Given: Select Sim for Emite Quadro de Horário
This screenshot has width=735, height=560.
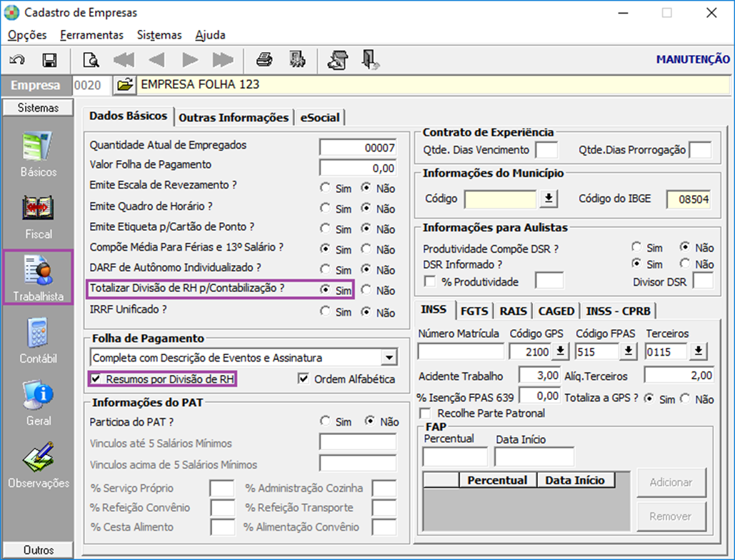Looking at the screenshot, I should coord(325,208).
